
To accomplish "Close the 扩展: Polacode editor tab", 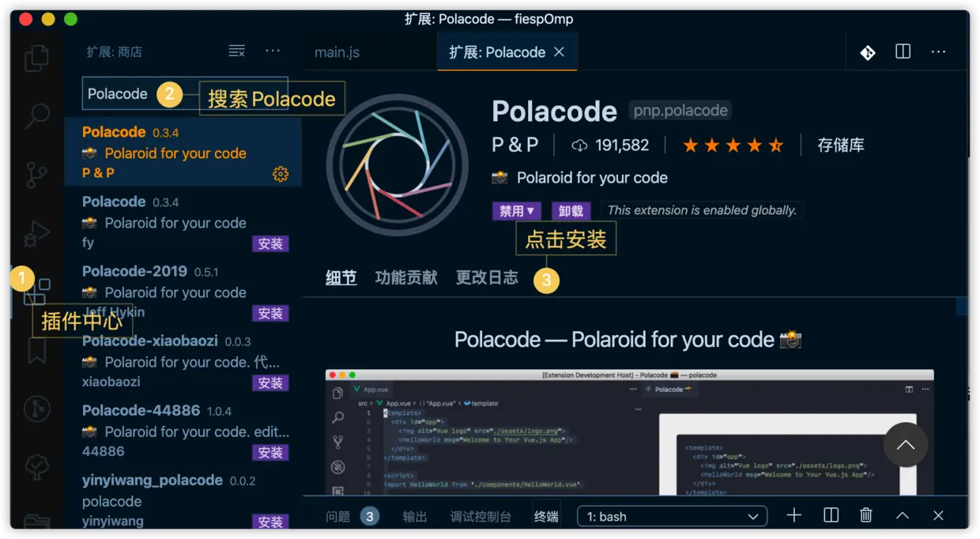I will (559, 51).
